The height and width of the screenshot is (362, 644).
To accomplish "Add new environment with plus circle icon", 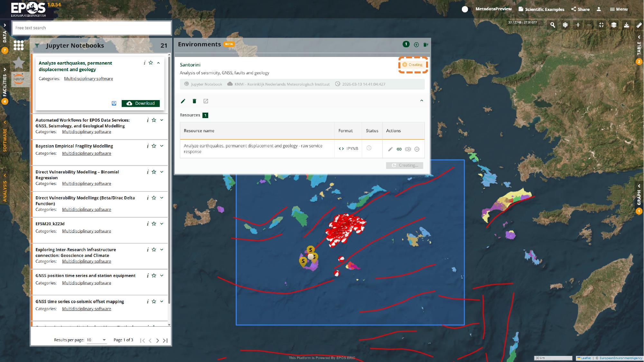I will pos(416,44).
